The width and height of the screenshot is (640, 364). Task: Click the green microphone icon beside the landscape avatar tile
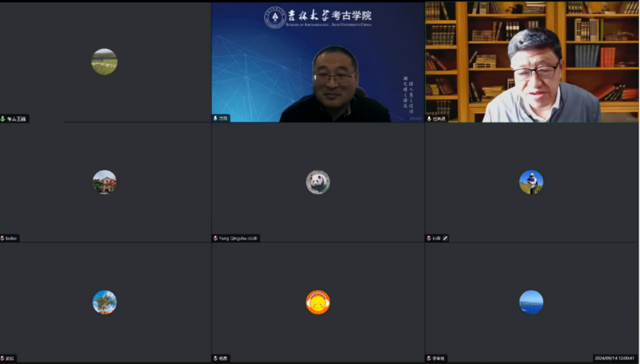[x=3, y=119]
